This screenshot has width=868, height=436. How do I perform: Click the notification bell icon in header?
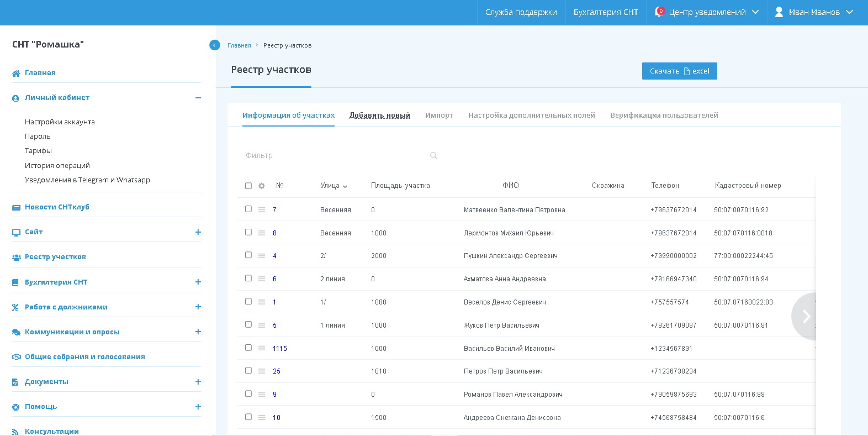pyautogui.click(x=659, y=12)
